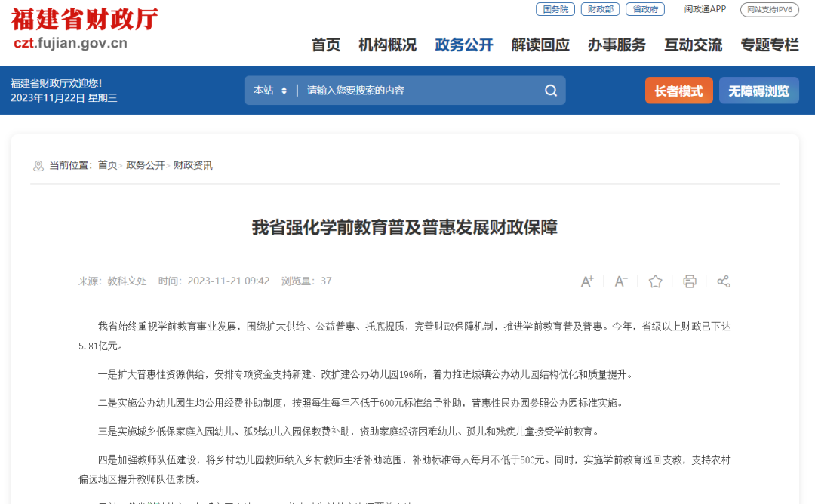This screenshot has height=504, width=815.
Task: Click the location pin icon in the breadcrumb
Action: (x=38, y=165)
